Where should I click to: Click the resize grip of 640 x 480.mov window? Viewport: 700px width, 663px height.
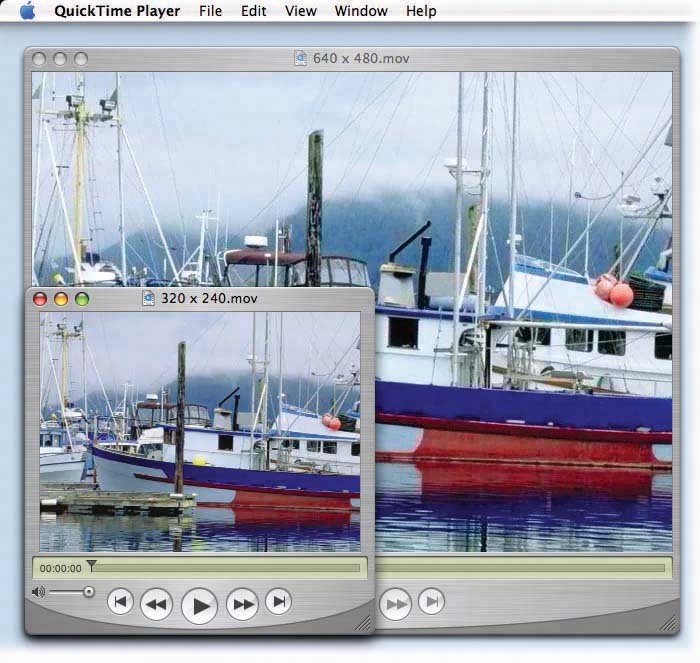669,623
